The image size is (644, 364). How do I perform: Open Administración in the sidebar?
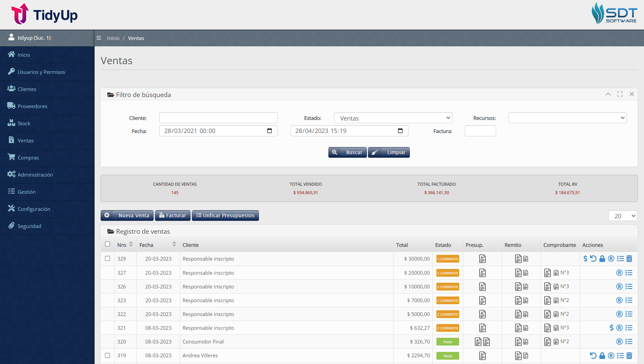click(x=47, y=175)
